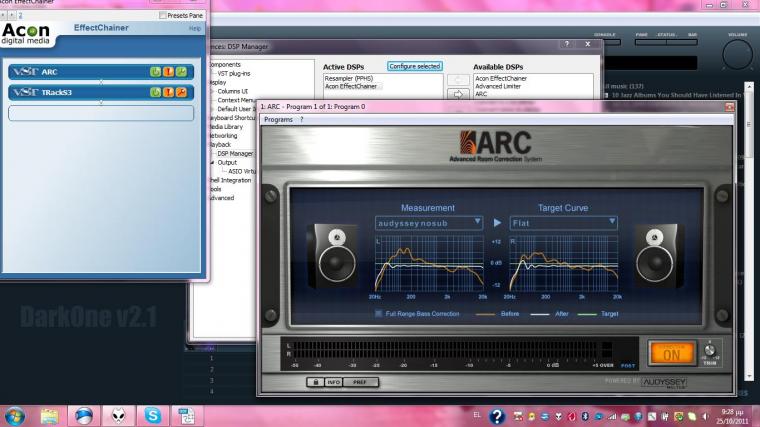Image resolution: width=760 pixels, height=427 pixels.
Task: Collapse the Output tree node
Action: pyautogui.click(x=212, y=162)
